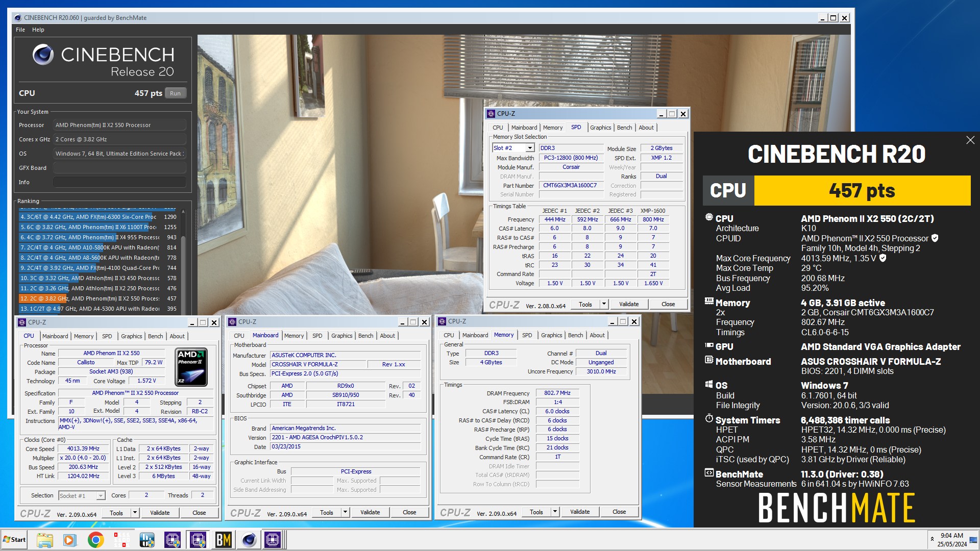Open Memory tab in the CPU-tab CPU-Z window

pos(84,336)
